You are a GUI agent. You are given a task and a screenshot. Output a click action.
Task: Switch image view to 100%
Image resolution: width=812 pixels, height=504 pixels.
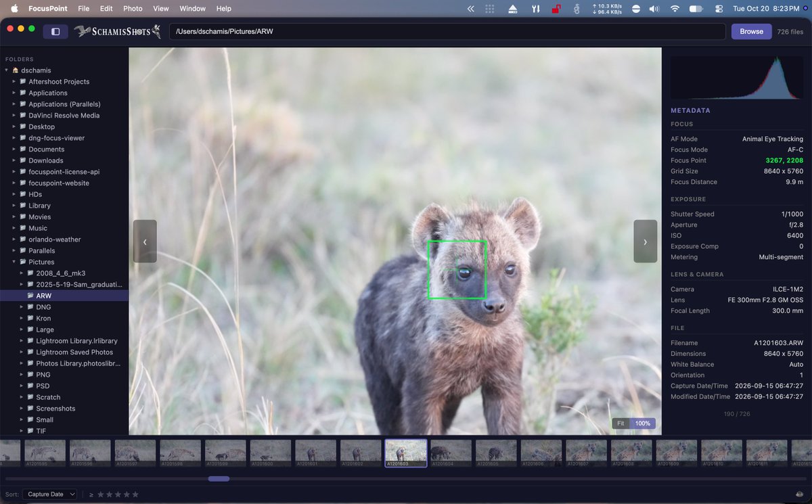click(x=643, y=423)
